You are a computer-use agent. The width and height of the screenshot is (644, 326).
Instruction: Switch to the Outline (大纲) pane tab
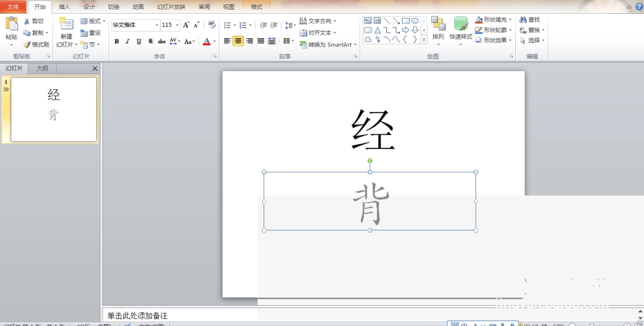coord(42,68)
